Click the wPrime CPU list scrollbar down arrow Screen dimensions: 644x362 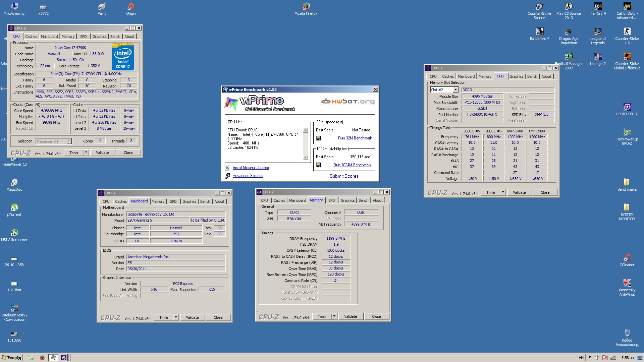305,158
